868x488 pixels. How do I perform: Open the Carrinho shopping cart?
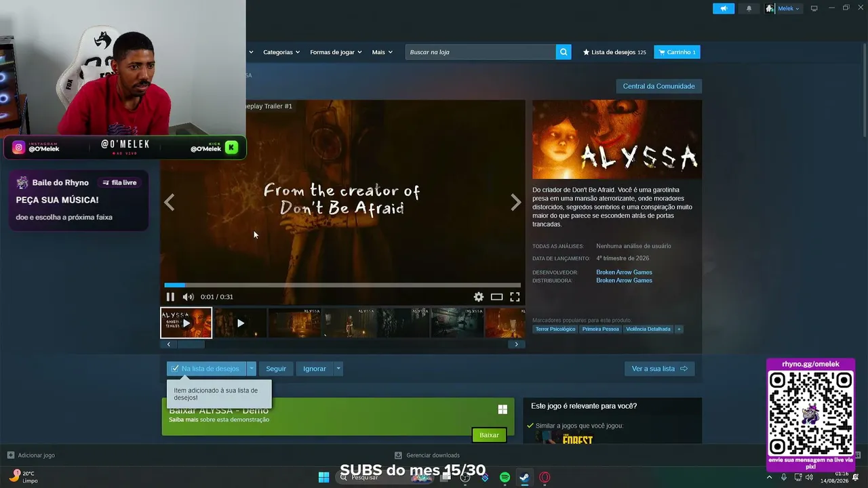pos(677,52)
